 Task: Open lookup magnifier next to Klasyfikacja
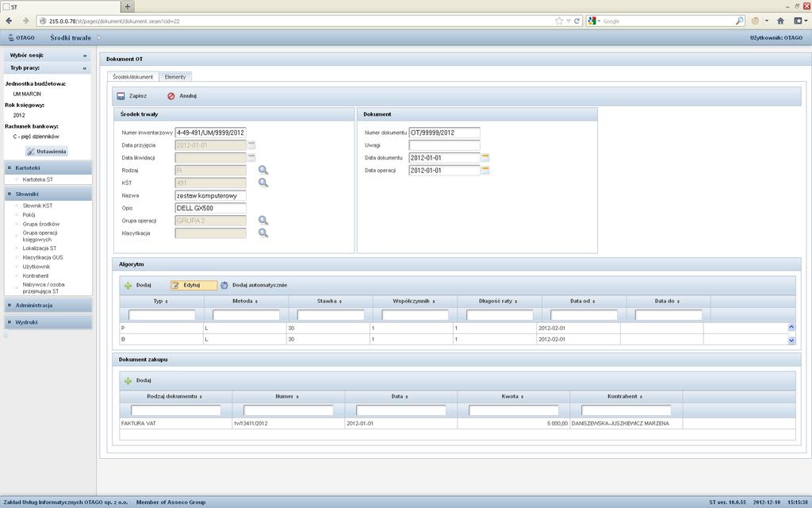pos(263,233)
